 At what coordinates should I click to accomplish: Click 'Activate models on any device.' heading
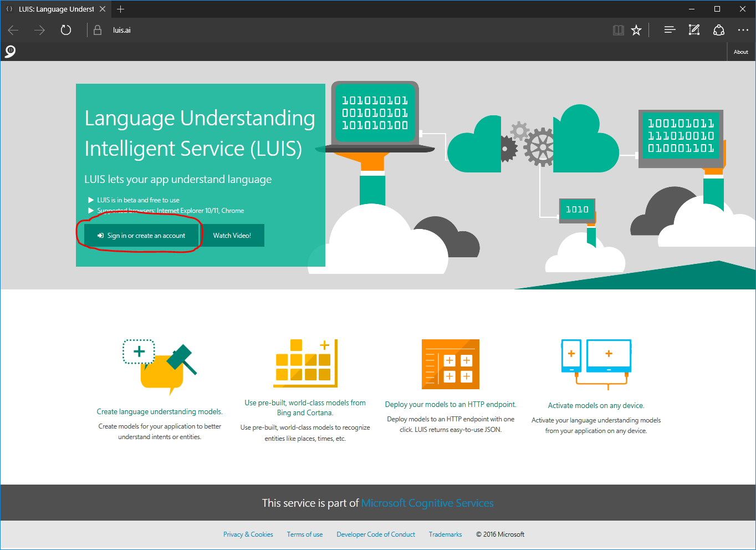pos(596,406)
